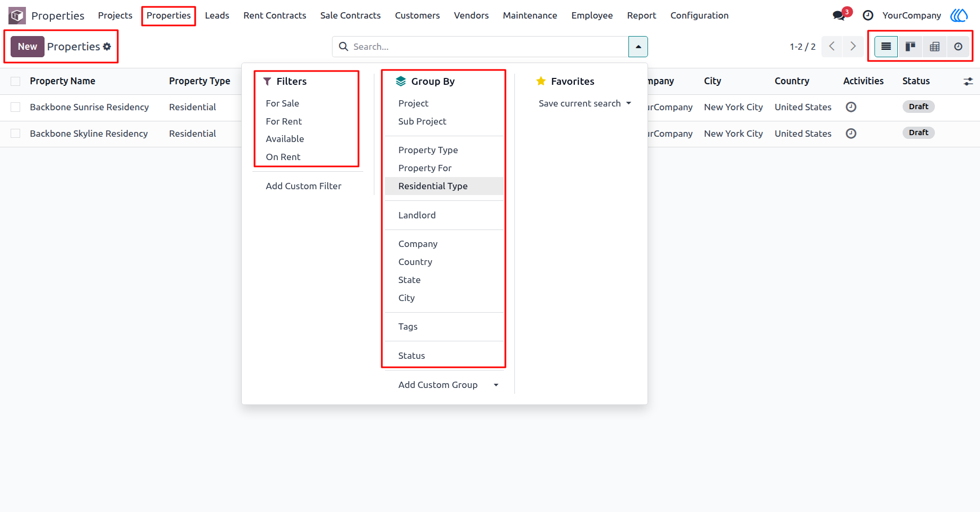Open optional columns adjust icon

pos(968,81)
